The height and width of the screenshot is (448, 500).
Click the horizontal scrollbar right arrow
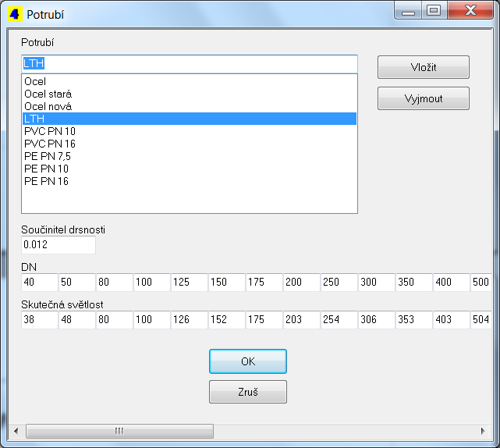483,431
